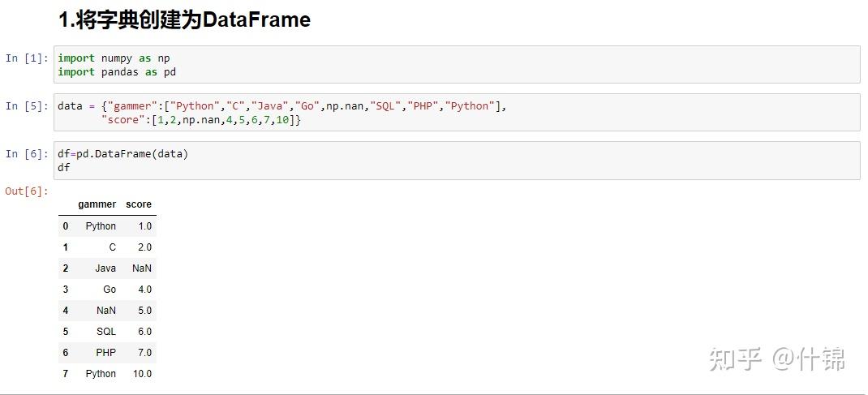Image resolution: width=868 pixels, height=395 pixels.
Task: Click row 4 NaN gammer cell
Action: (x=105, y=311)
